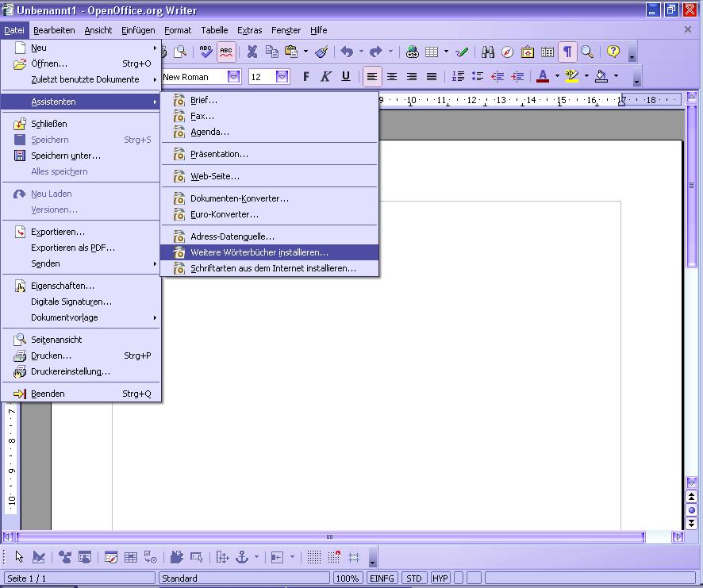This screenshot has width=703, height=588.
Task: Click the Insert Table icon
Action: click(432, 52)
